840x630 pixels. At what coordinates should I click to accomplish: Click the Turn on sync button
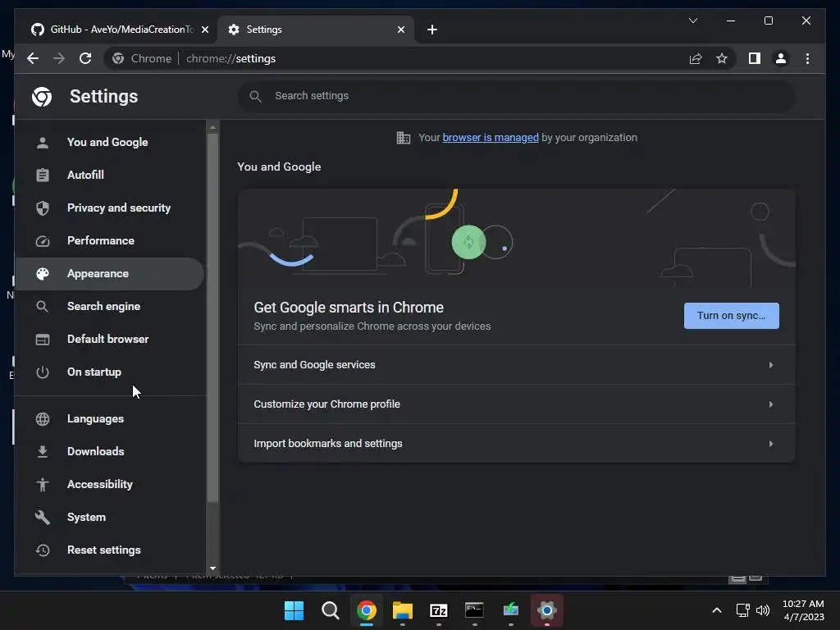pyautogui.click(x=731, y=316)
